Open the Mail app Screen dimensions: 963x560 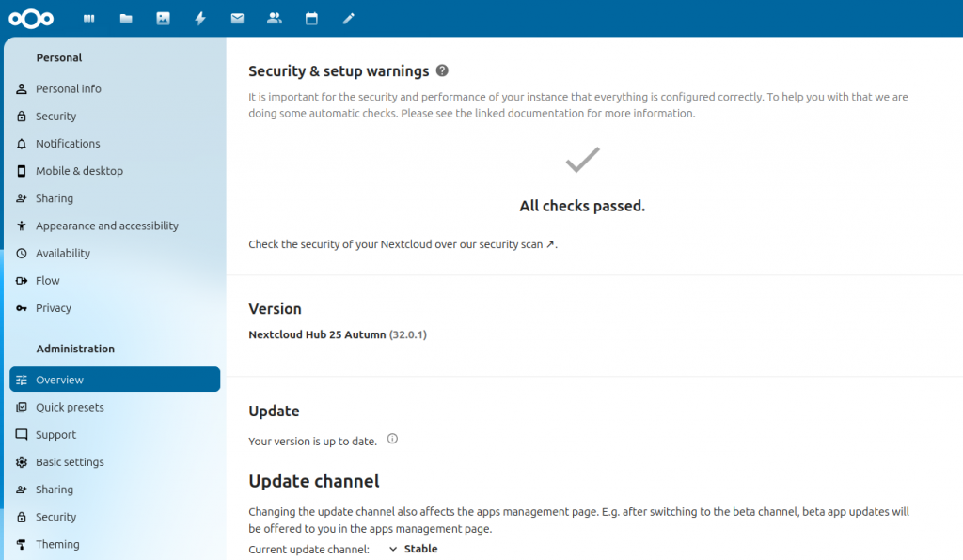tap(237, 17)
